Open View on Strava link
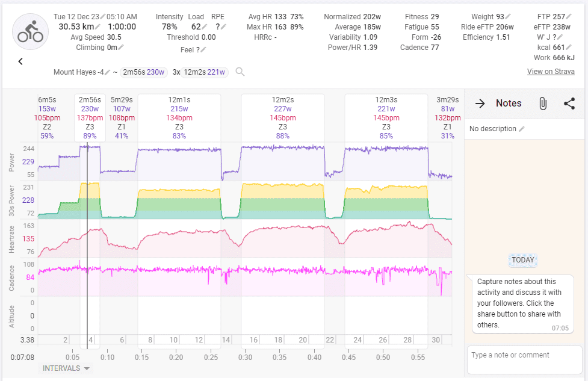Image resolution: width=588 pixels, height=381 pixels. coord(551,72)
